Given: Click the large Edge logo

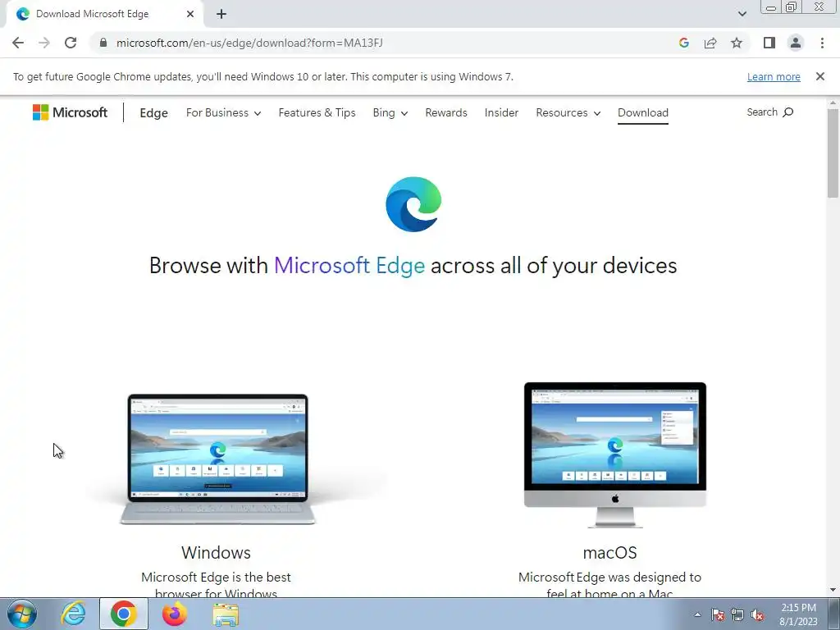Looking at the screenshot, I should pyautogui.click(x=413, y=204).
